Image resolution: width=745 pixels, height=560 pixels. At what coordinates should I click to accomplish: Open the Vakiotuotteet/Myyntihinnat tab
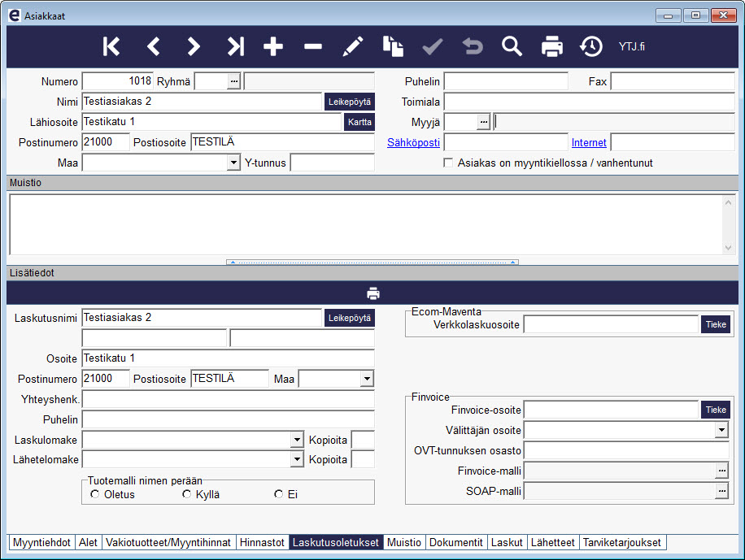(168, 542)
